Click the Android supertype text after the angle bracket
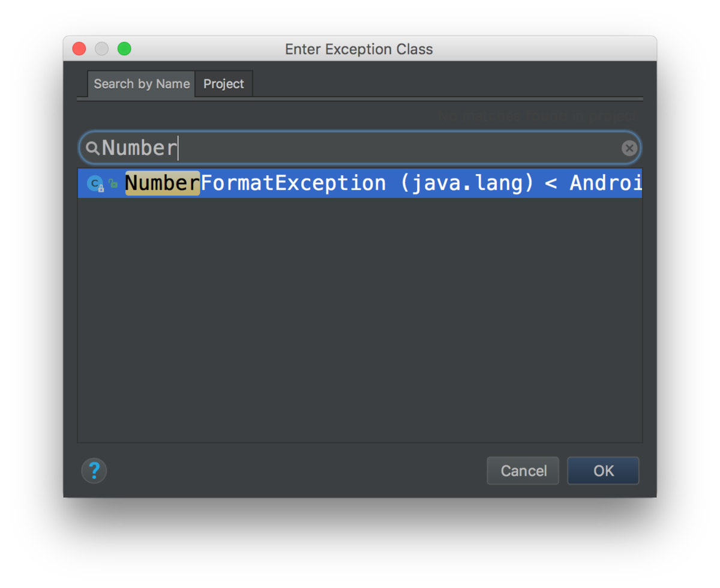Viewport: 720px width, 588px height. pos(606,183)
